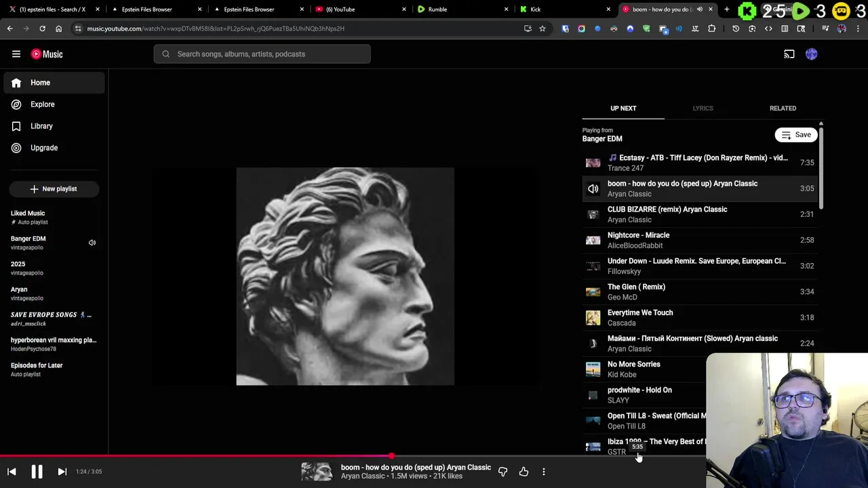Select The Glen (Remix) track

699,291
